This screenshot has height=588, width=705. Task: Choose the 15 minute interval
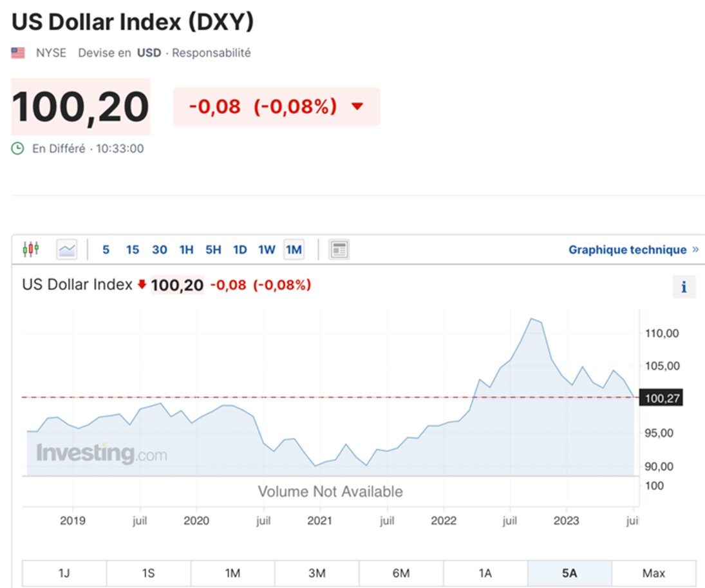tap(133, 250)
